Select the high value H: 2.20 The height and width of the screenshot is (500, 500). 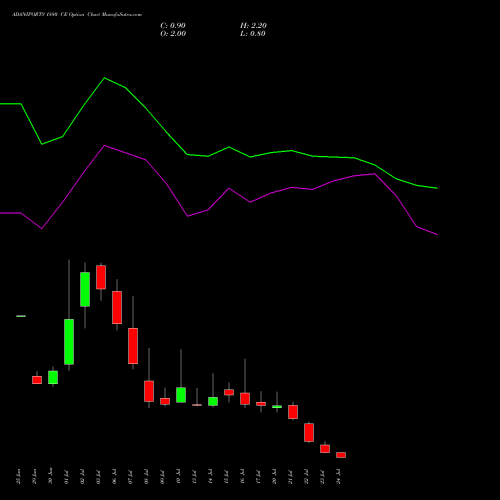pyautogui.click(x=253, y=26)
